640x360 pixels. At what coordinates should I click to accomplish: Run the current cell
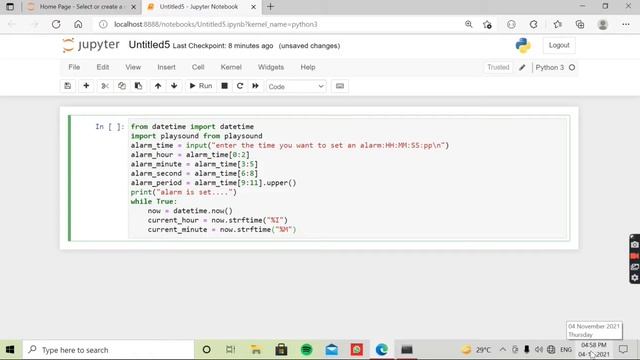(200, 86)
